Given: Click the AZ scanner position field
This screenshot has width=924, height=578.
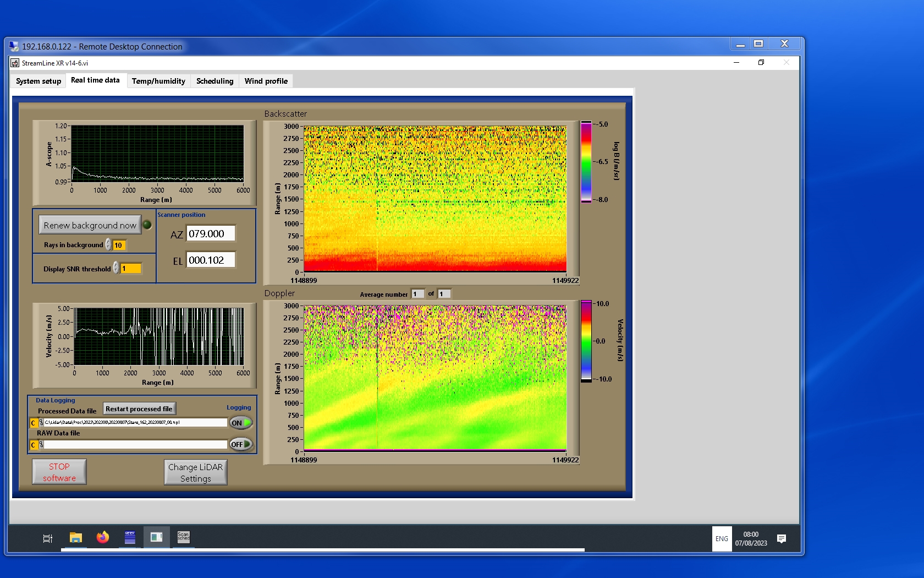Looking at the screenshot, I should pos(211,233).
